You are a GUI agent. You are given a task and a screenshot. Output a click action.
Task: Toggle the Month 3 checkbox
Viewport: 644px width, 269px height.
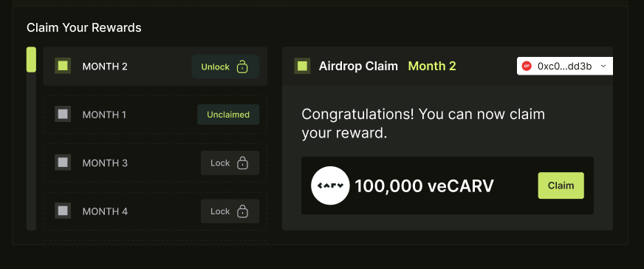pos(63,163)
